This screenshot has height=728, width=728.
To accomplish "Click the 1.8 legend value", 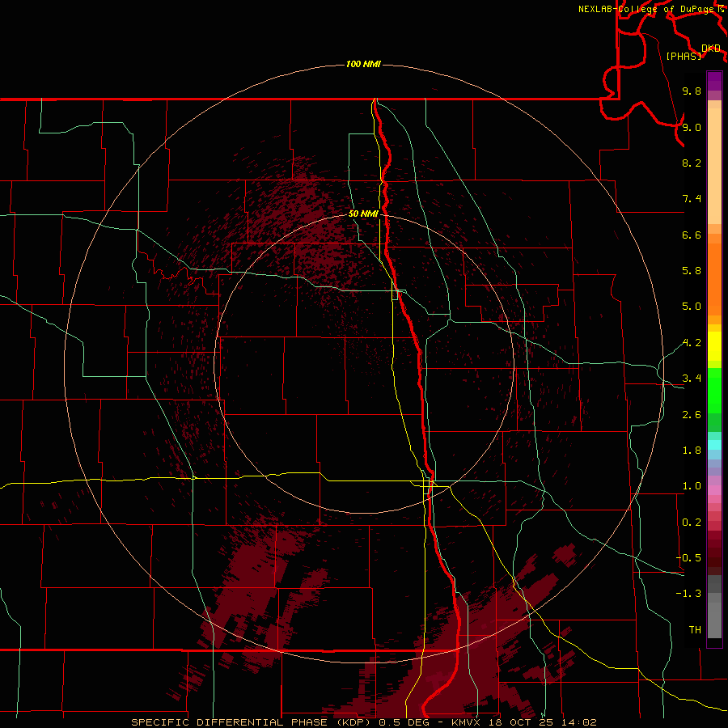I will click(x=692, y=451).
